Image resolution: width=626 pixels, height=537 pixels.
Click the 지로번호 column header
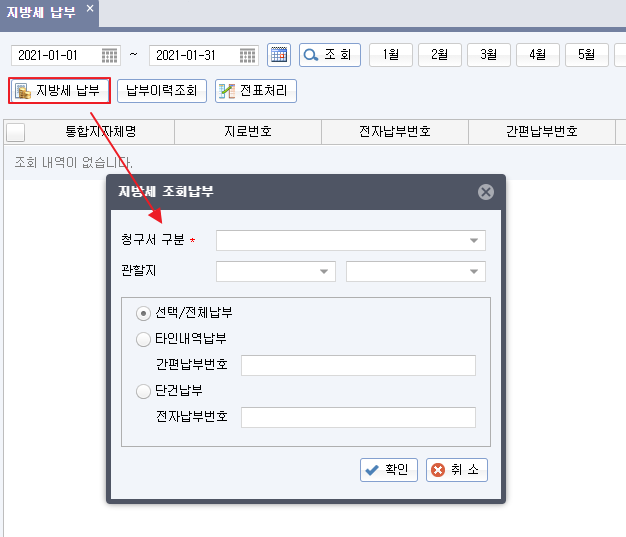tap(248, 131)
